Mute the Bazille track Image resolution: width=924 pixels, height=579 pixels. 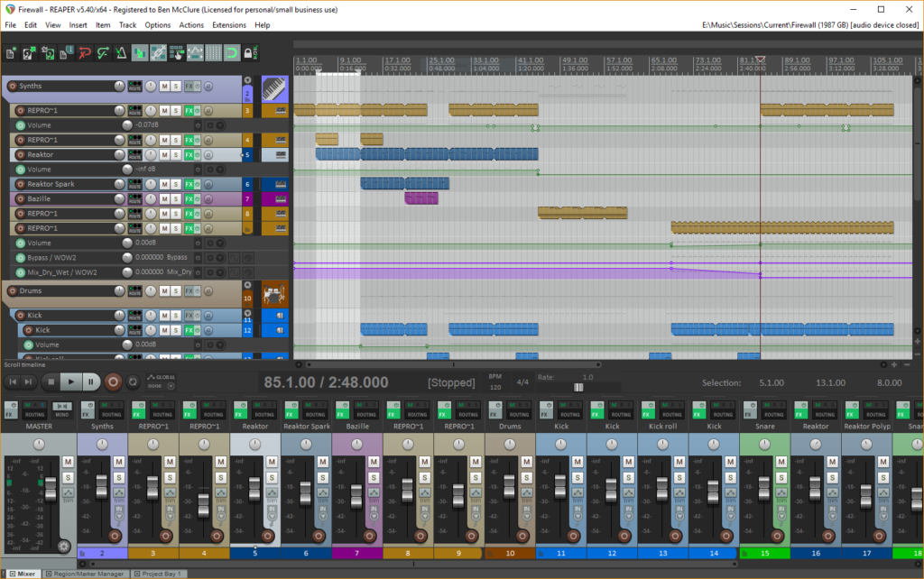164,198
